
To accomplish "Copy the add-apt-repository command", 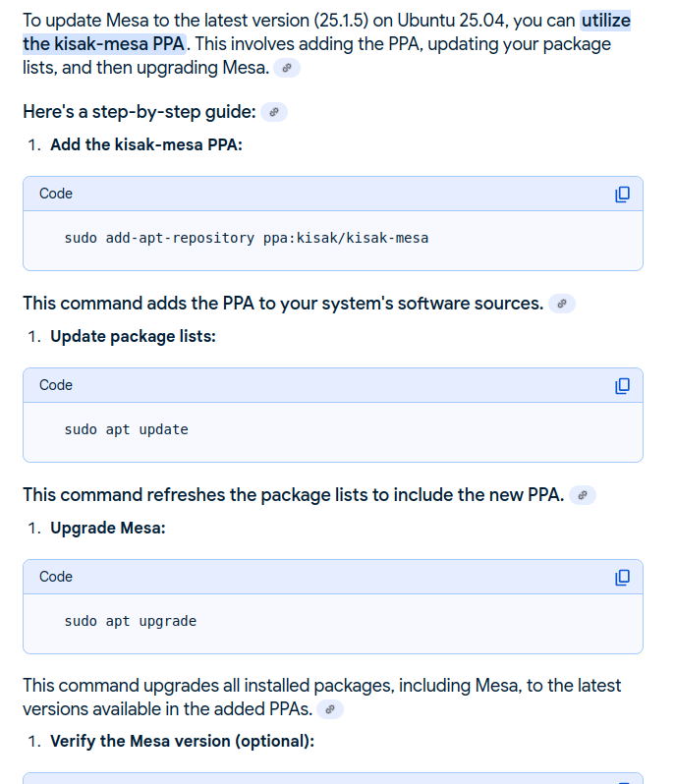I will coord(622,194).
